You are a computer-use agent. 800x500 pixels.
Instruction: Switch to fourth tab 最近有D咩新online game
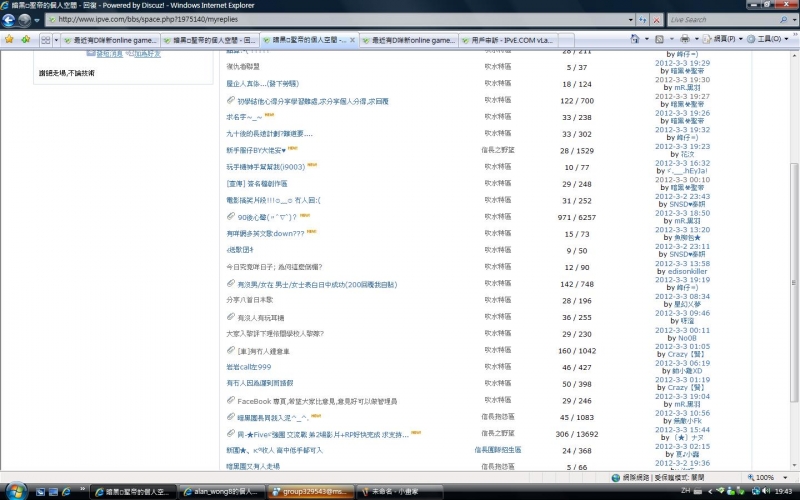[x=409, y=40]
